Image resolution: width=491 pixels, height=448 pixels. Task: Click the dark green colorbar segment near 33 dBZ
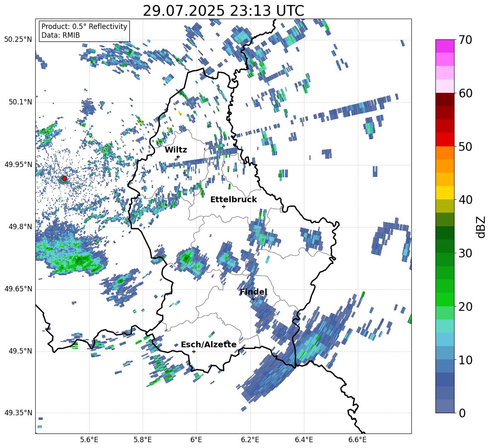[x=445, y=233]
